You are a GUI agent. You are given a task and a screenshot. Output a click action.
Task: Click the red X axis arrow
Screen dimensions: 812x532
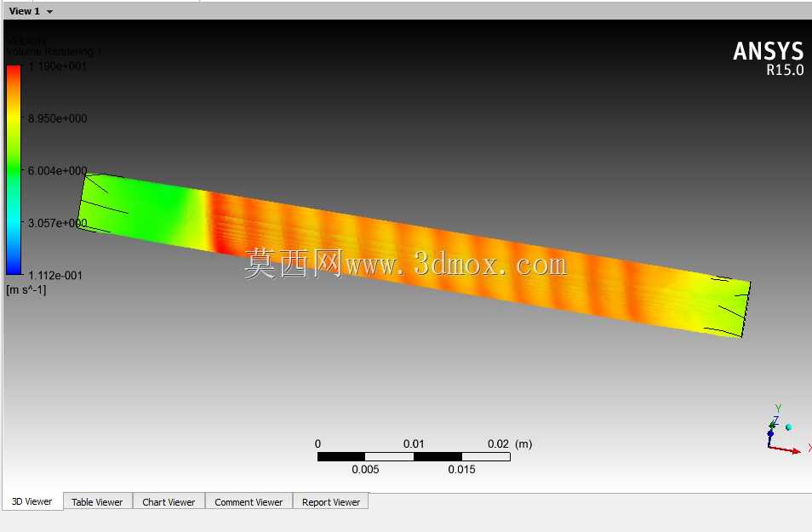pyautogui.click(x=786, y=449)
